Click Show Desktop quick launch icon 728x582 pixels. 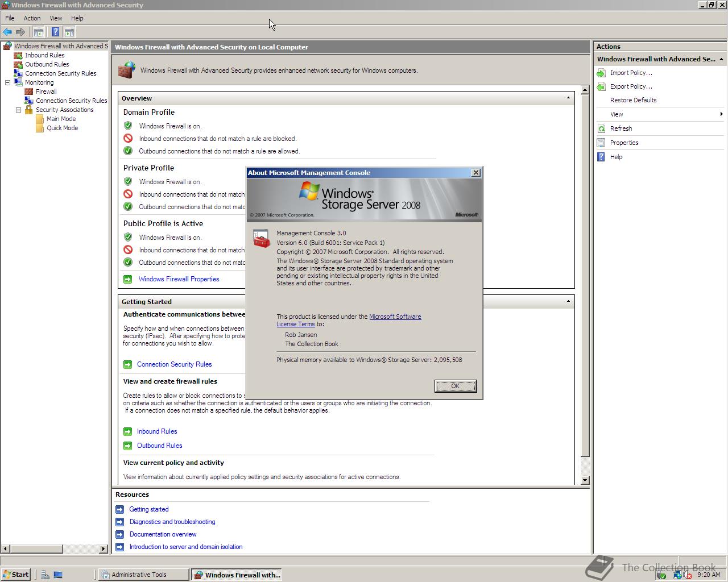pos(58,575)
